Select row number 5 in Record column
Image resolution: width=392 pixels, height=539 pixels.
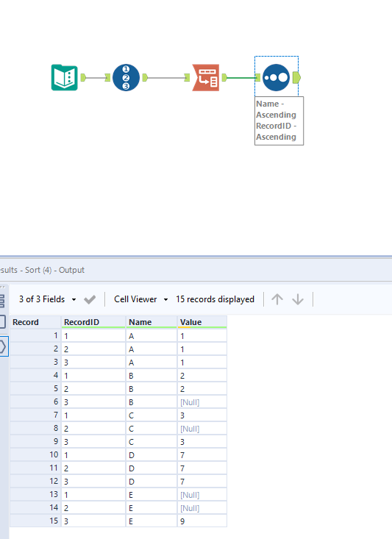pos(35,389)
